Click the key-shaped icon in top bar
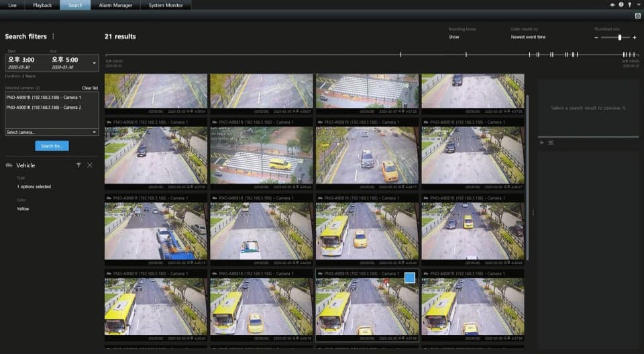 [630, 5]
